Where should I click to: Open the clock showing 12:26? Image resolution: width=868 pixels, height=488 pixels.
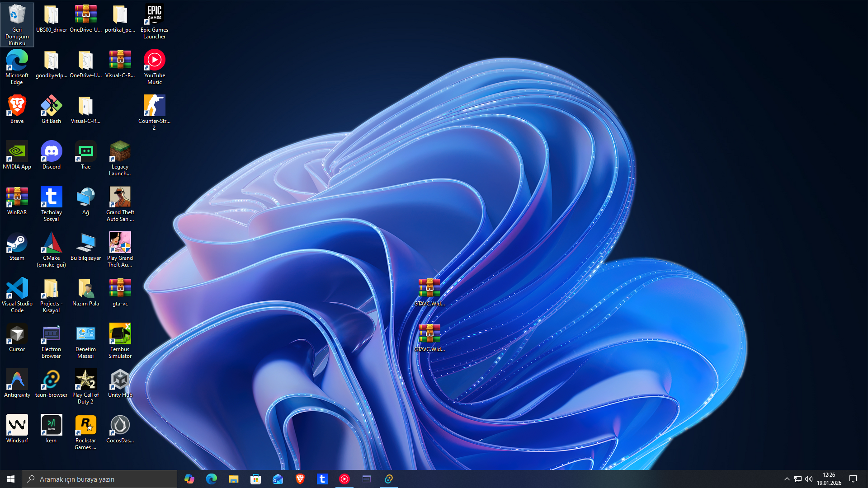tap(829, 479)
